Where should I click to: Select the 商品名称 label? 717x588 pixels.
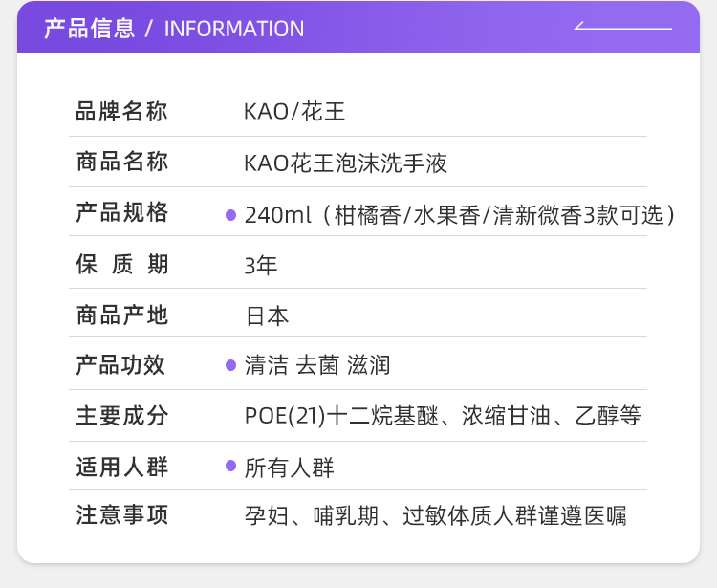pos(121,162)
